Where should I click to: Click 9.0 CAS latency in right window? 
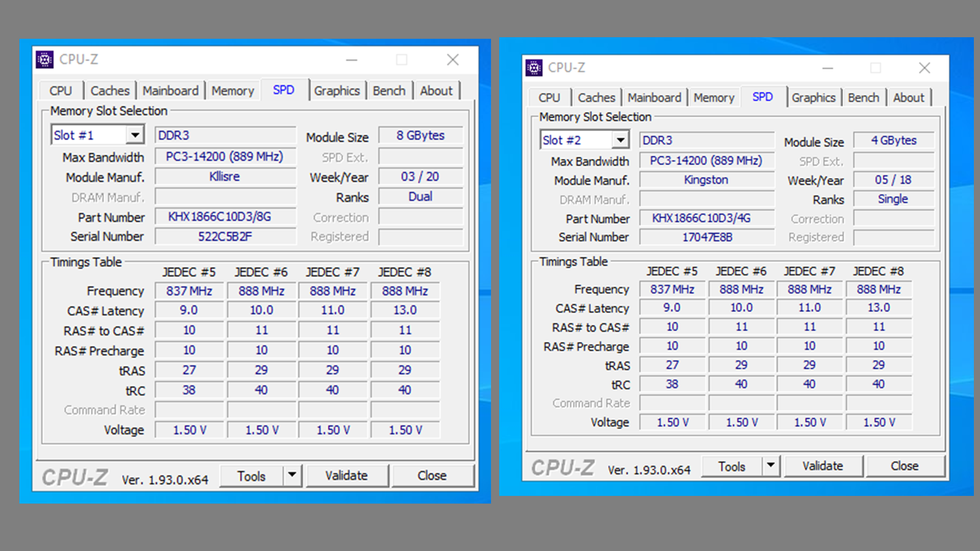coord(672,308)
